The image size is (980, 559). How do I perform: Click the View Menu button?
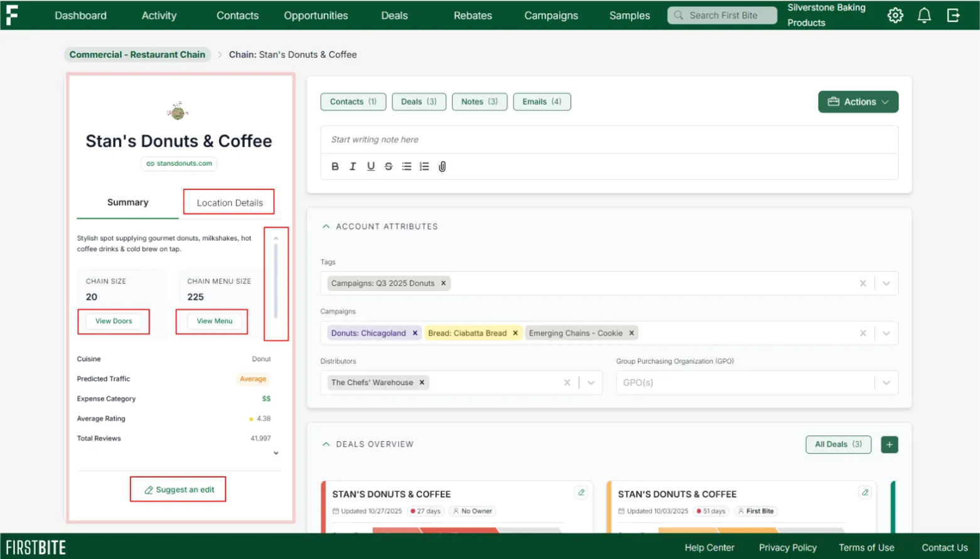click(215, 321)
